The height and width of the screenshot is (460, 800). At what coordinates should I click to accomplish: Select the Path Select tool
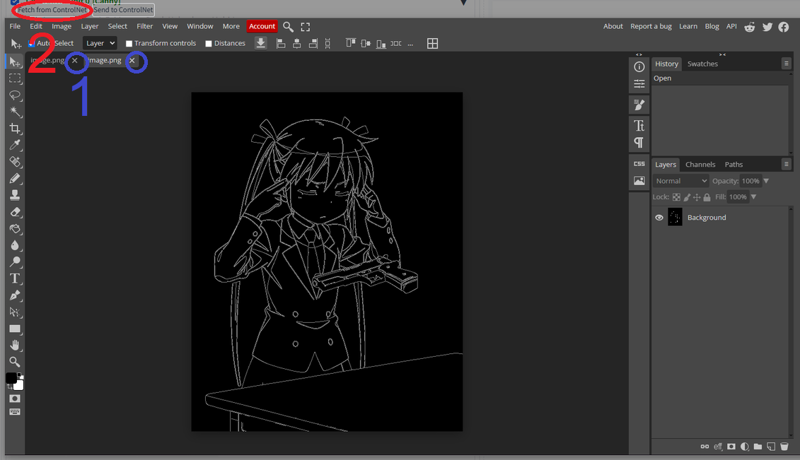(15, 312)
